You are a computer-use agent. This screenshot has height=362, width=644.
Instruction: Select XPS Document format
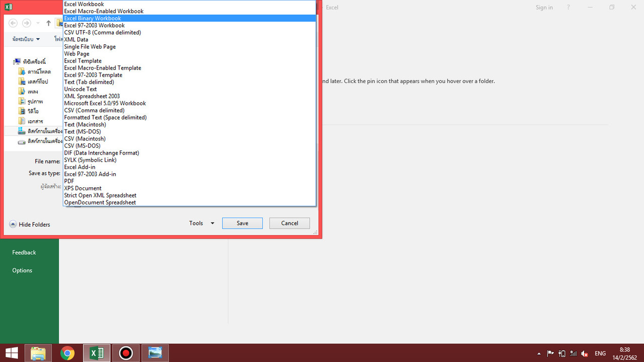point(190,188)
